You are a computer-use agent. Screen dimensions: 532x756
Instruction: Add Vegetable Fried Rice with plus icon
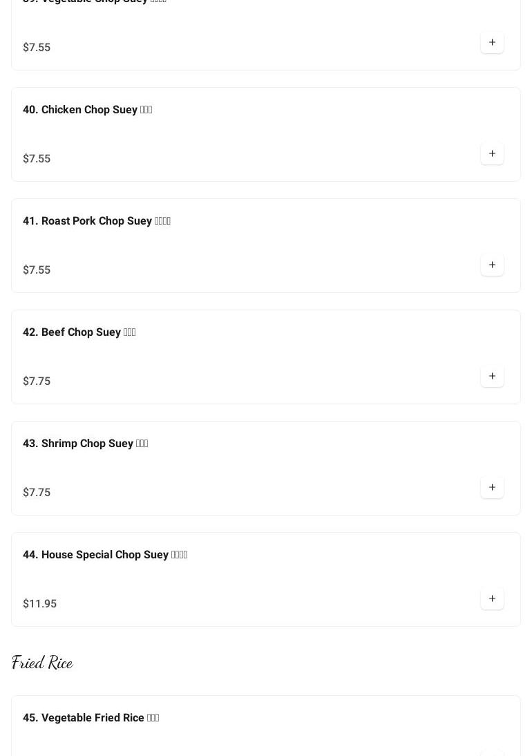[x=492, y=752]
